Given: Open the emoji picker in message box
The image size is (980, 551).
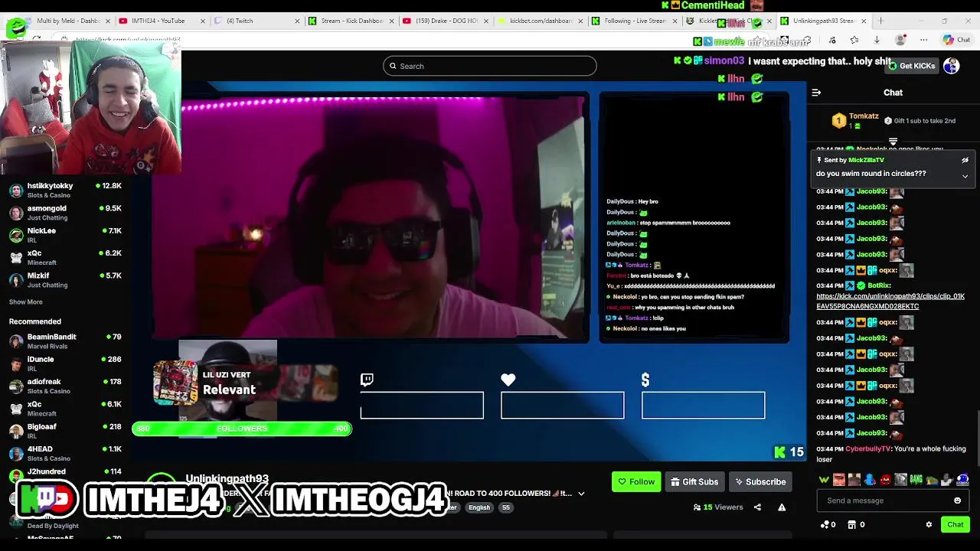Looking at the screenshot, I should click(x=957, y=500).
